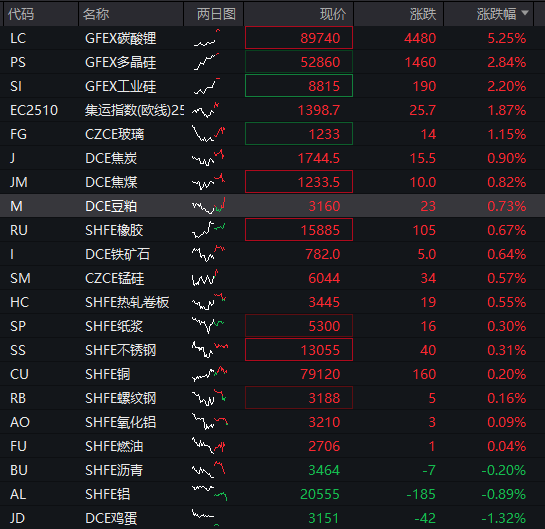Open SHFE燃油 two-day mini chart

[x=209, y=446]
